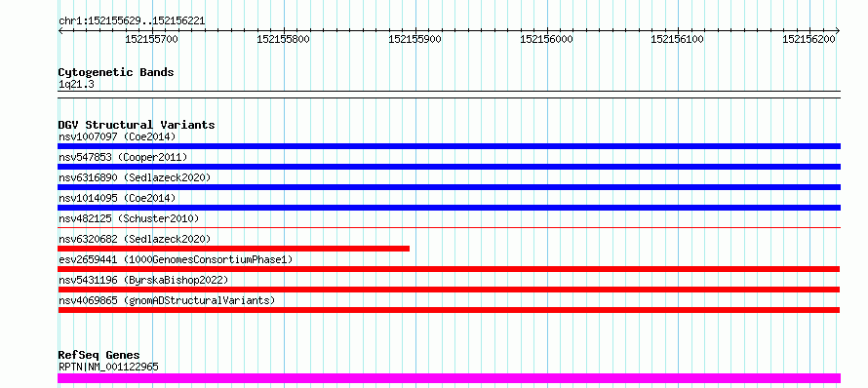Viewport: 868px width, 388px height.
Task: Click the esv2659441 1000GenomesConsortiumPhase1 label
Action: [176, 259]
